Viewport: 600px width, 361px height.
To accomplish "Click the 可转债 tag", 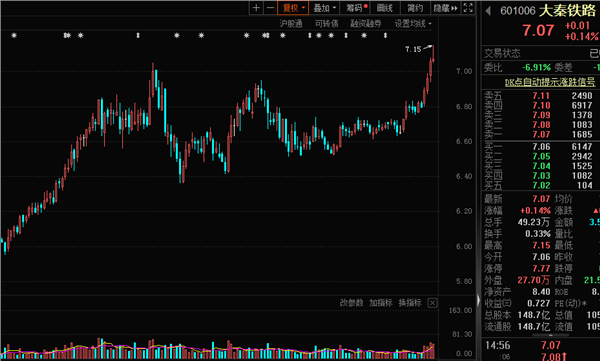I will [x=326, y=24].
